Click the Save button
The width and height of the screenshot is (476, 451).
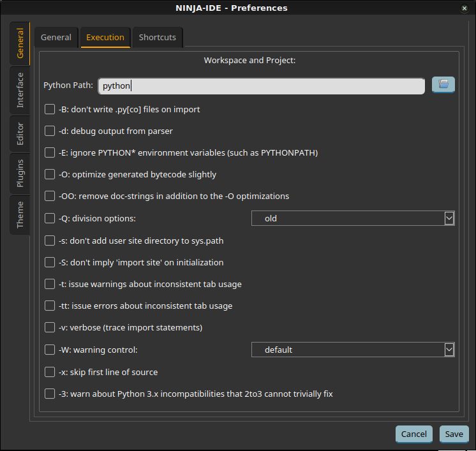454,434
